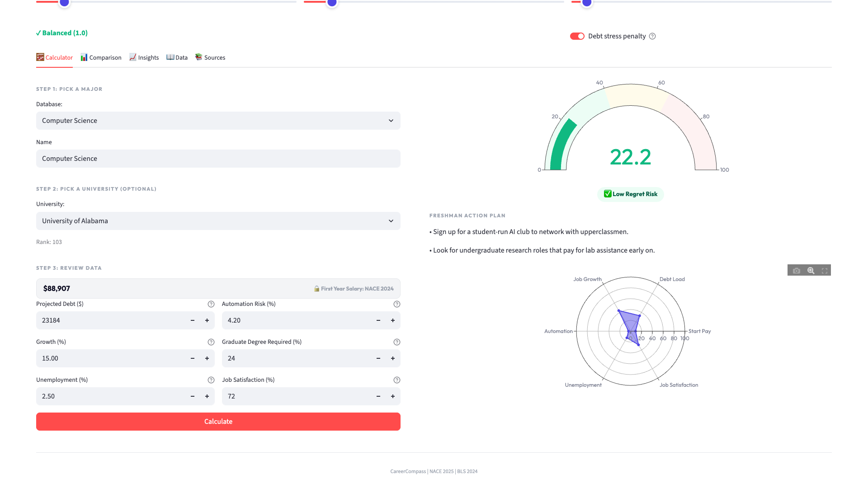Click help icon beside Debt stress penalty
This screenshot has height=488, width=868.
point(652,36)
